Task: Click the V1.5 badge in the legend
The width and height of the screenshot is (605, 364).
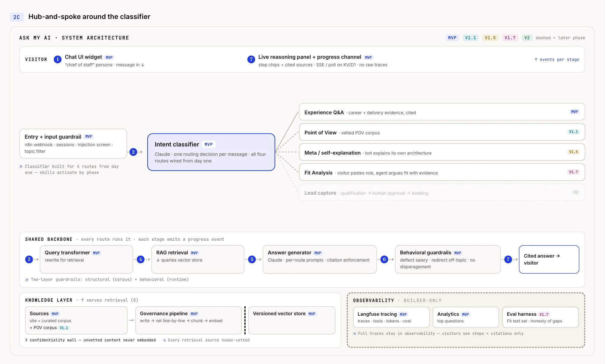Action: (490, 38)
